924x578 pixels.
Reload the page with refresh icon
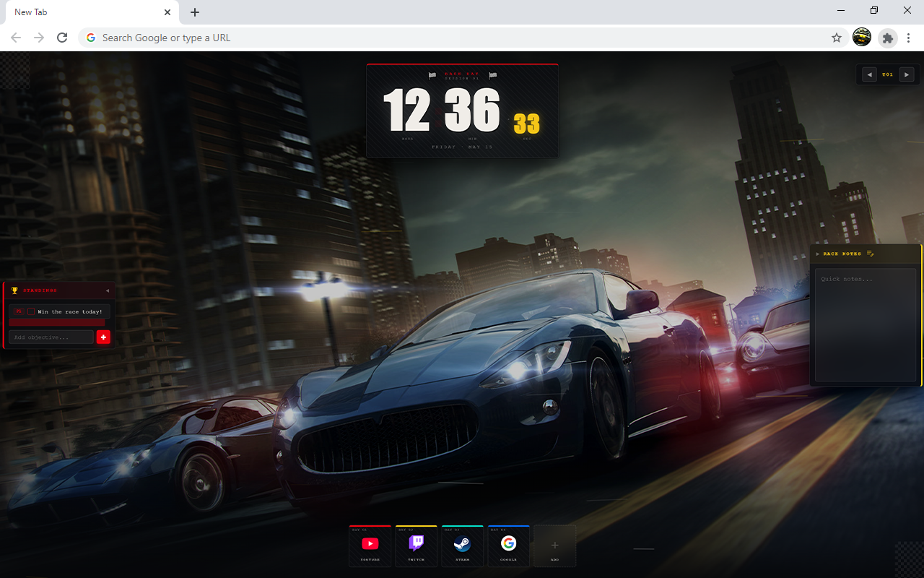[62, 38]
